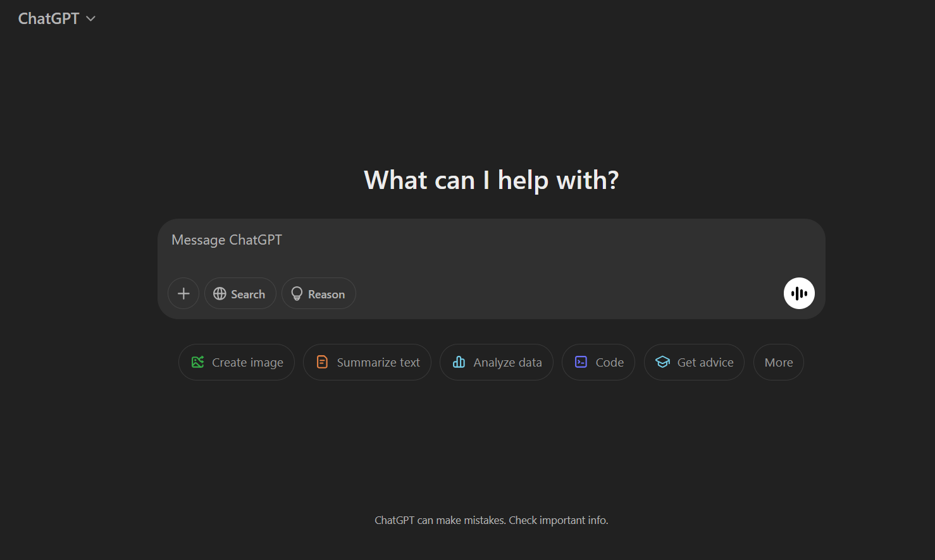Toggle the Search web button
The image size is (935, 560).
coord(240,293)
